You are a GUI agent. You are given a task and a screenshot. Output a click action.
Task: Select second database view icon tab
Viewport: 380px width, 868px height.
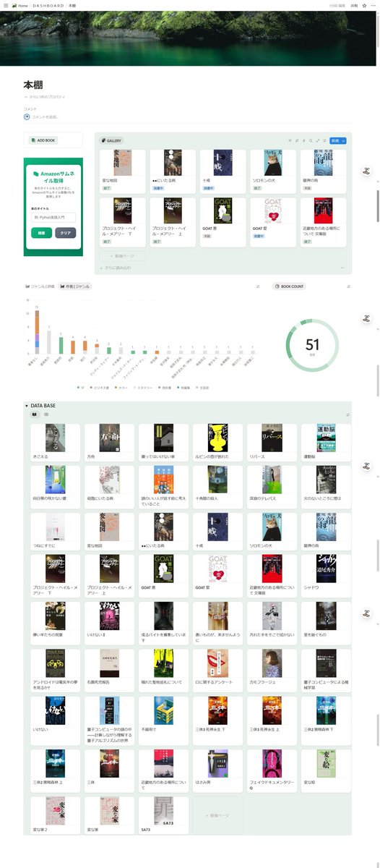46,414
